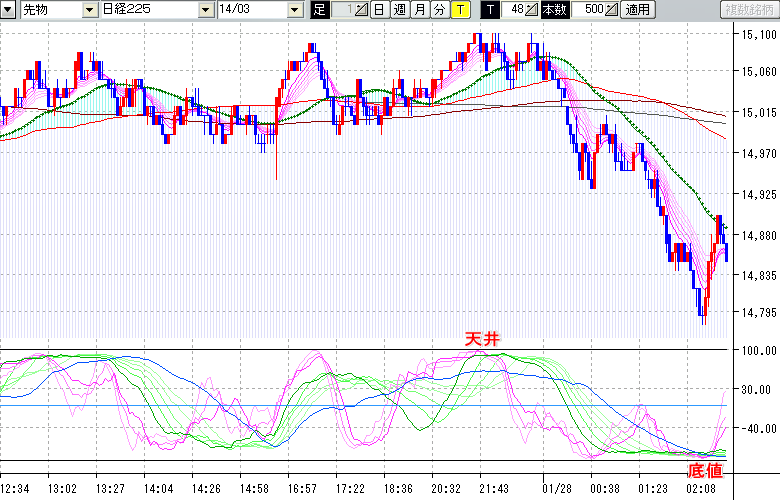Click the red 底値 marker on oscillator
Screen dimensions: 780x500
click(704, 470)
